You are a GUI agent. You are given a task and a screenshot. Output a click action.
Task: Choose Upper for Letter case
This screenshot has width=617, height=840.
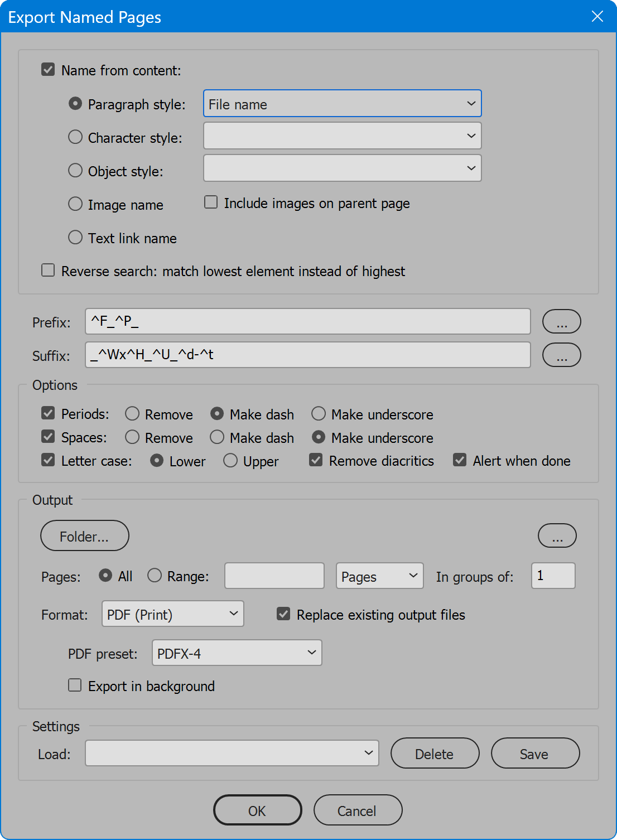[x=230, y=460]
